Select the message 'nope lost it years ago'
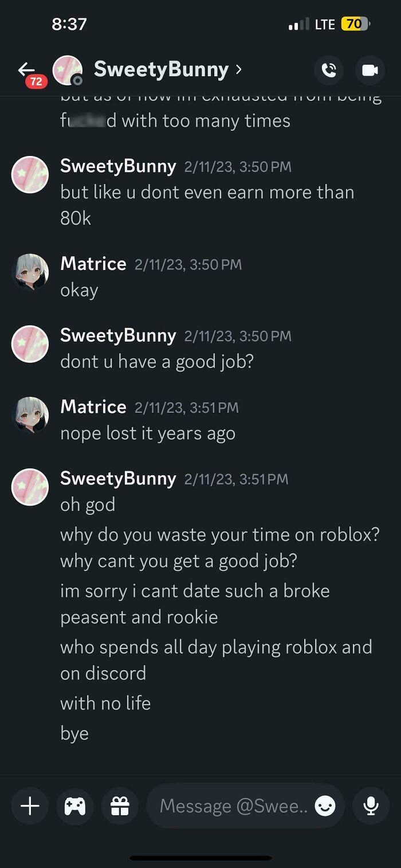Image resolution: width=401 pixels, height=868 pixels. pos(147,433)
